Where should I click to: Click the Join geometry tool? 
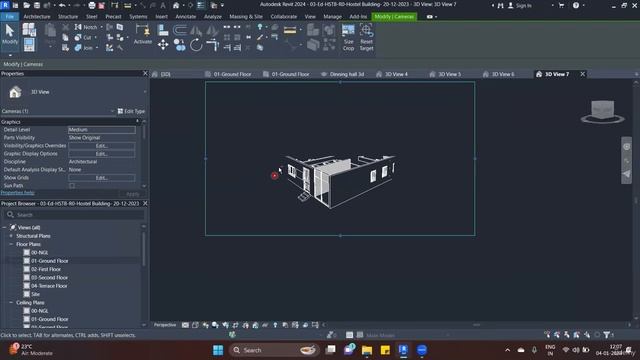[x=84, y=48]
